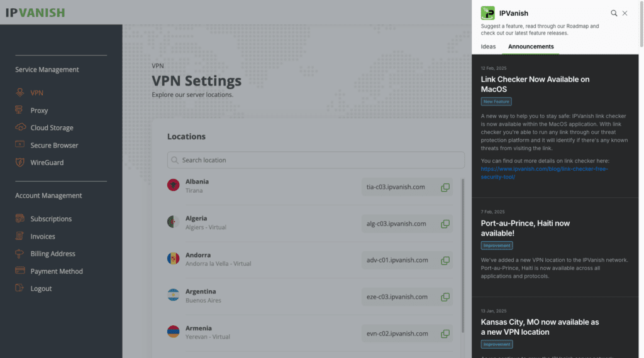Click the announcements panel scrollbar
Viewport: 644px width, 358px height.
(x=641, y=24)
